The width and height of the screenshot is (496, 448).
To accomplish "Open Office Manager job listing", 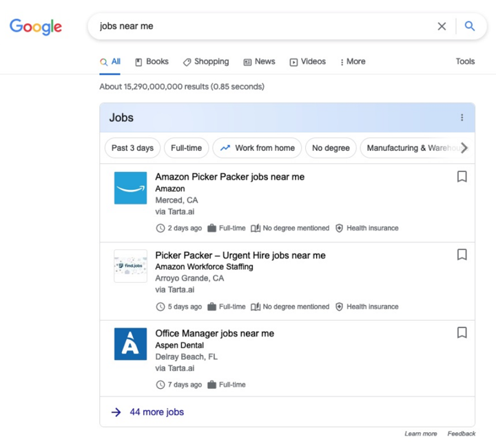I will 214,334.
